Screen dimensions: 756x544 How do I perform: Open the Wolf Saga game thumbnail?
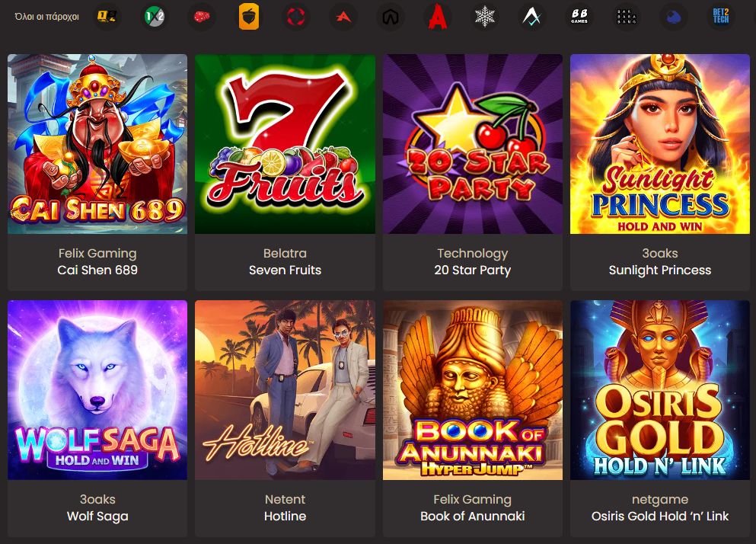(97, 390)
